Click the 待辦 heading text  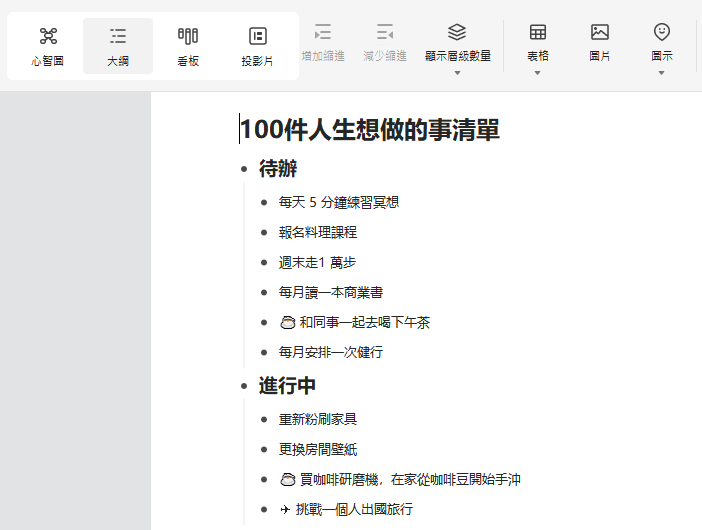(278, 169)
